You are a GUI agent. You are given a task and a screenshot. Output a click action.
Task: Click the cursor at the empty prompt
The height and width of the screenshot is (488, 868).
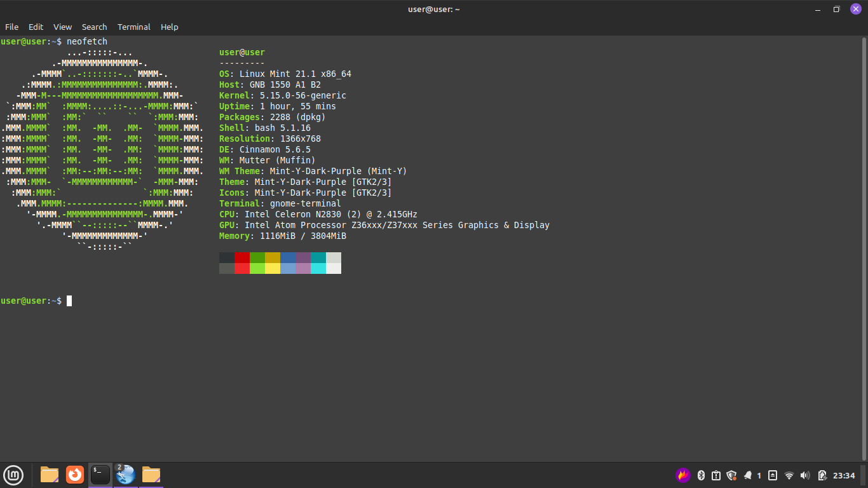point(69,301)
